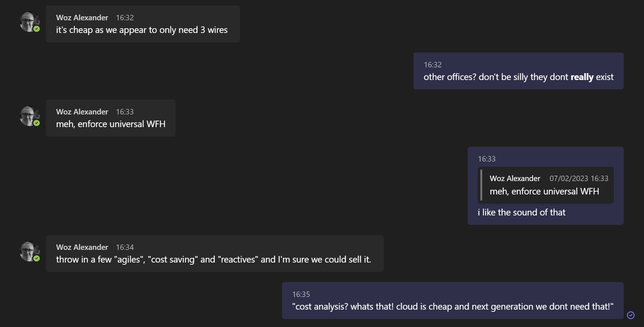Click the 16:35 timestamp on the last message
Viewport: 644px width, 327px height.
coord(301,294)
